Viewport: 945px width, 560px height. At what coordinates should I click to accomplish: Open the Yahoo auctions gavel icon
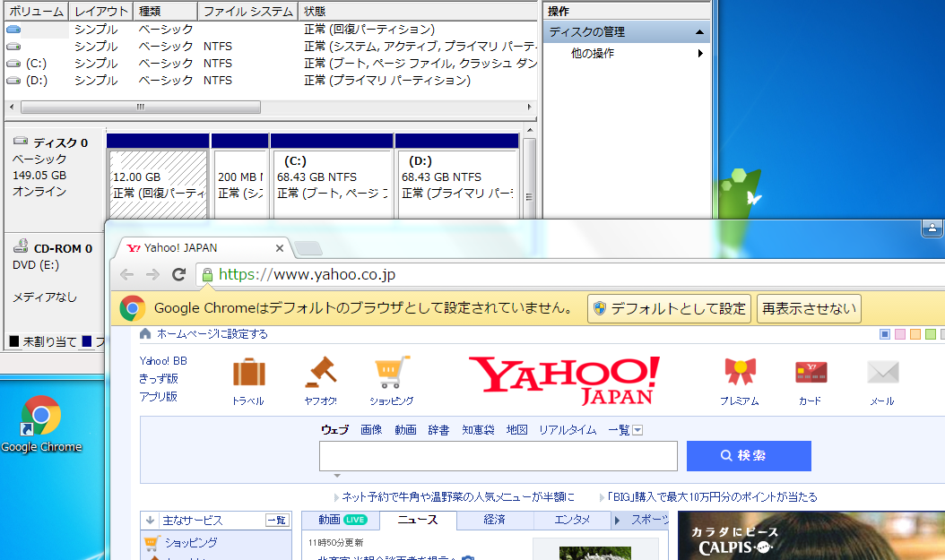coord(321,372)
